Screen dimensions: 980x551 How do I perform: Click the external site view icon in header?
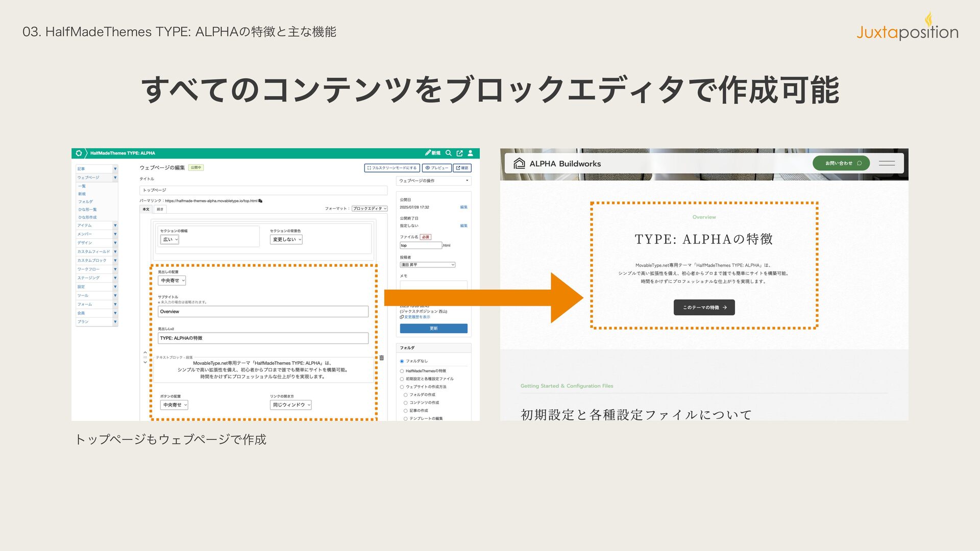[x=459, y=153]
